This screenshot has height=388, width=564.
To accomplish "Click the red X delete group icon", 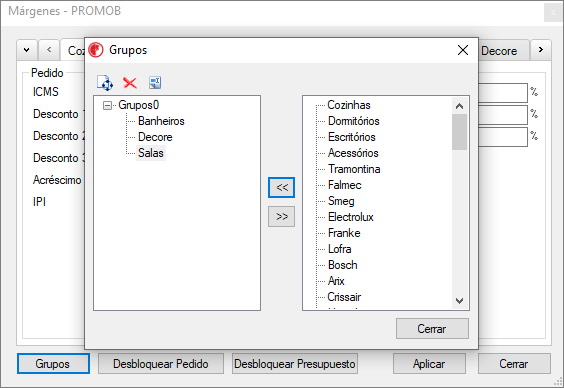I will [130, 83].
